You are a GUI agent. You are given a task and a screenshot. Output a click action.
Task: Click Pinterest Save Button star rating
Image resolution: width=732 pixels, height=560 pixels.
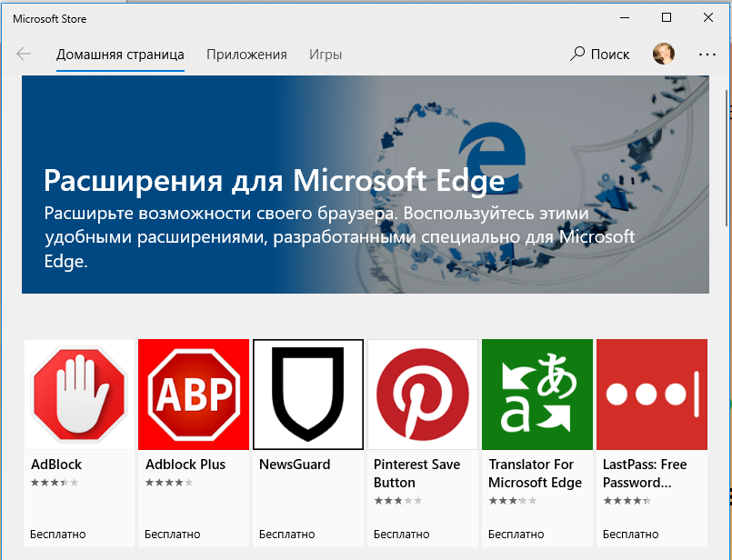coord(397,501)
